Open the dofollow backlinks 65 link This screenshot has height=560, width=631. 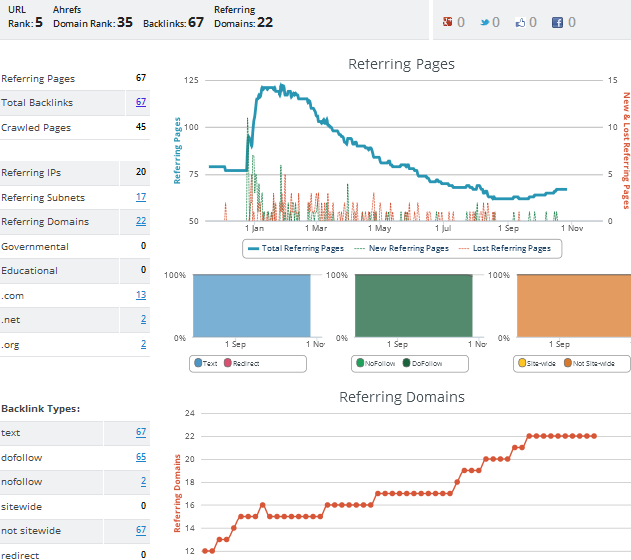[141, 457]
